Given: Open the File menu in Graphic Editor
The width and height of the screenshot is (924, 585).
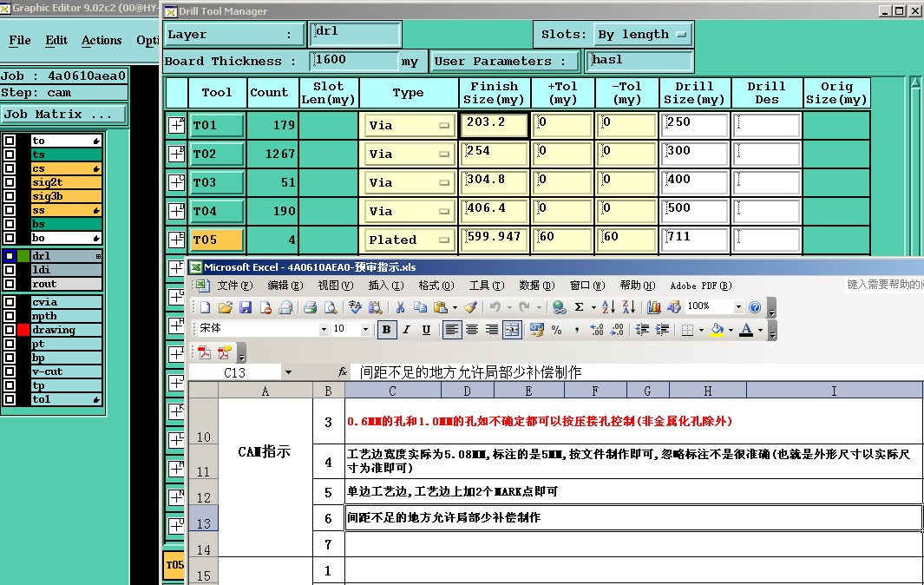Looking at the screenshot, I should [x=19, y=40].
